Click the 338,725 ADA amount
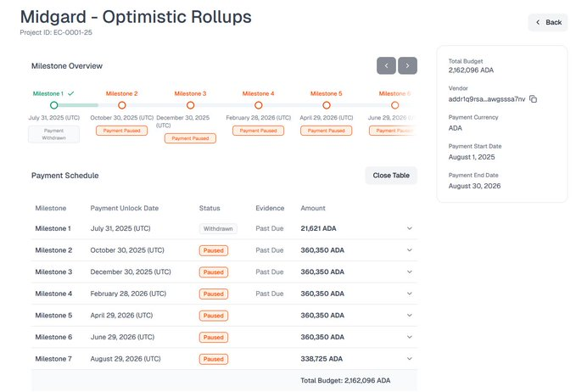The width and height of the screenshot is (576, 392). 322,359
